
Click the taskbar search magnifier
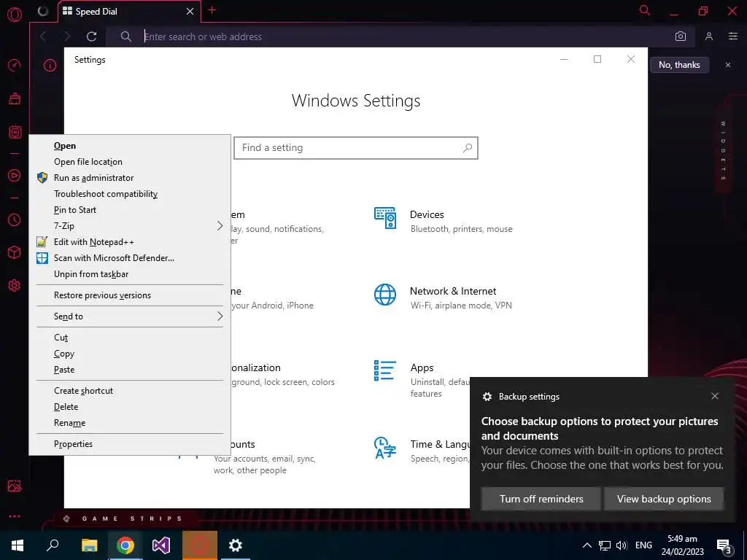pos(53,545)
